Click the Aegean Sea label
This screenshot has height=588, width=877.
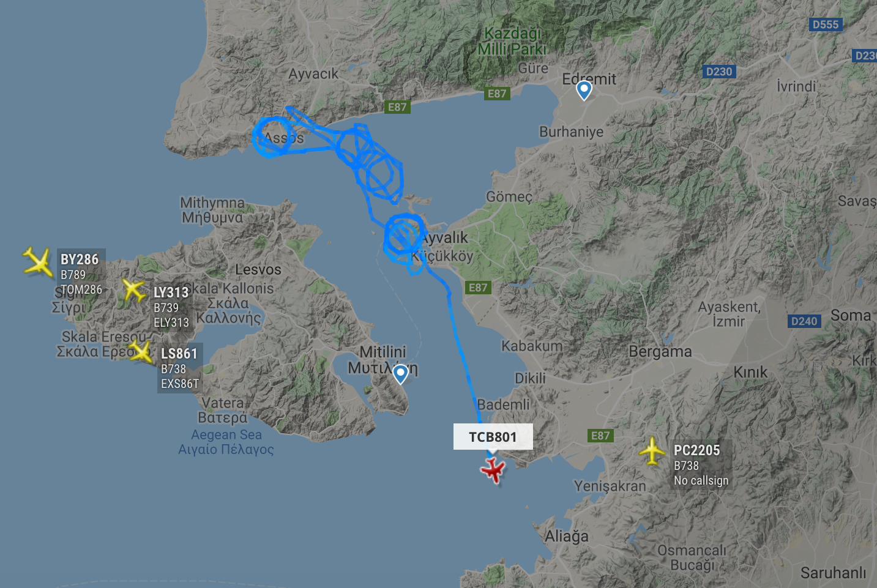226,434
